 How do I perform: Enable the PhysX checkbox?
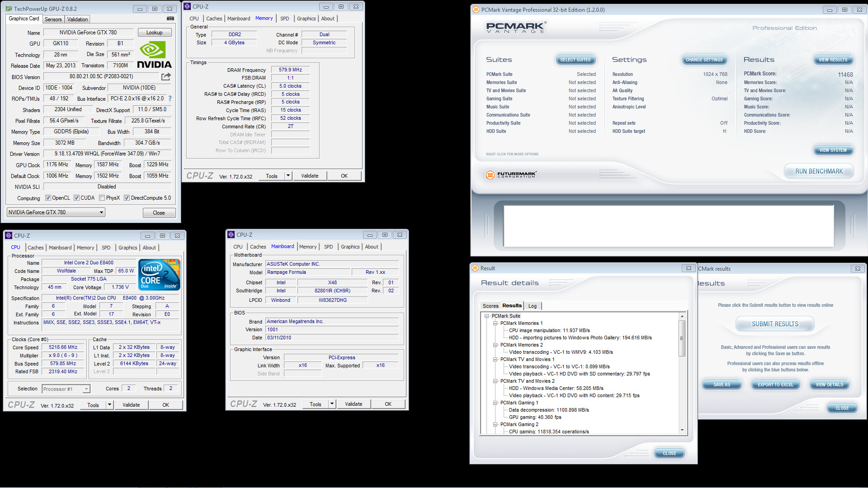click(102, 198)
